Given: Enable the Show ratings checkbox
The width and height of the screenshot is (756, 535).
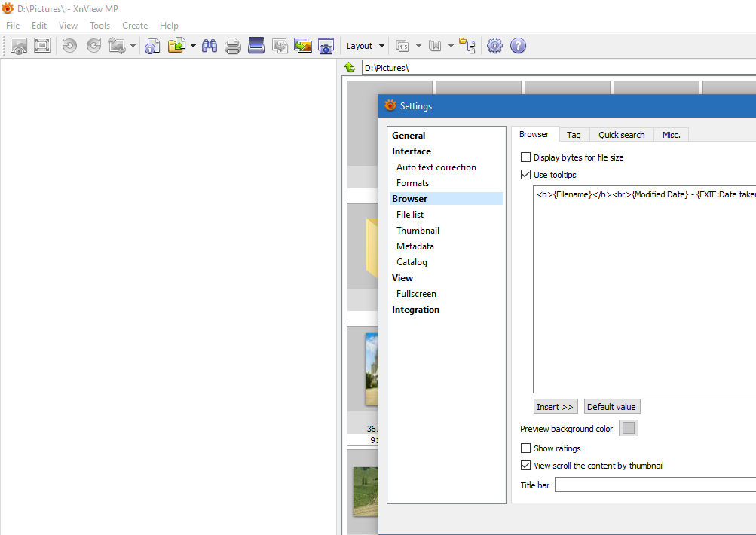Looking at the screenshot, I should [x=526, y=448].
